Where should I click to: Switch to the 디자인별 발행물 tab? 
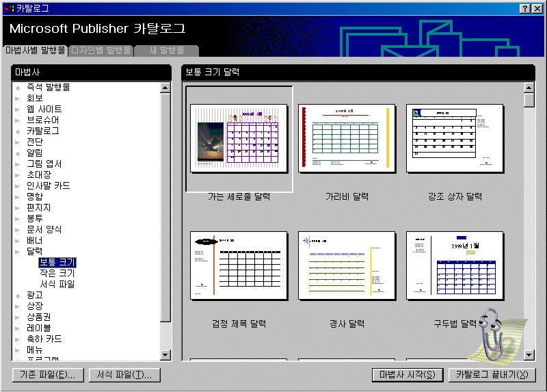(101, 50)
